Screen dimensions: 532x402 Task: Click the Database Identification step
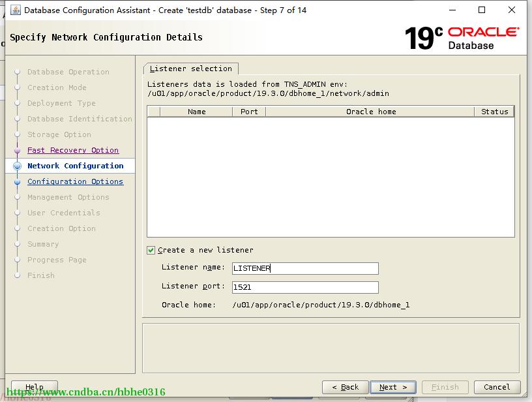click(80, 119)
